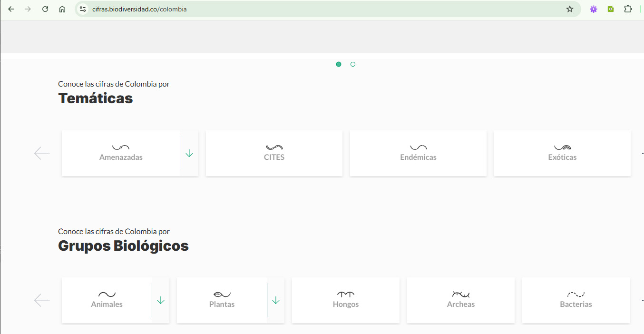644x334 pixels.
Task: Open the CITES theme card
Action: pyautogui.click(x=274, y=153)
